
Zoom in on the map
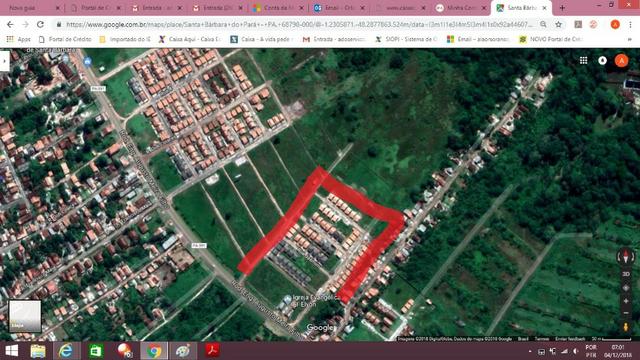pyautogui.click(x=626, y=301)
